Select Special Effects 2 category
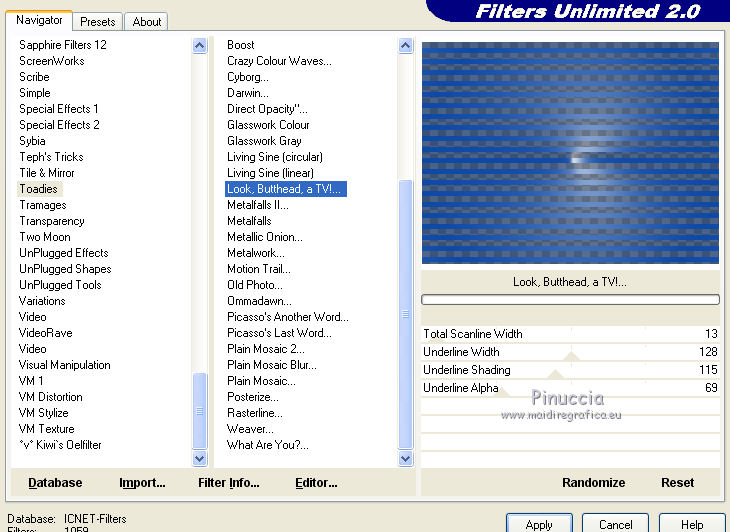The width and height of the screenshot is (730, 532). click(x=59, y=125)
